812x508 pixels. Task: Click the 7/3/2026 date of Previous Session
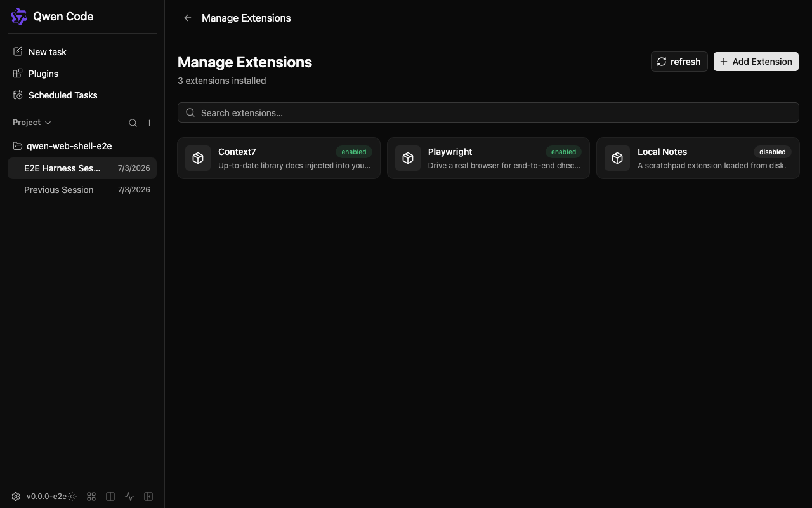pos(134,190)
